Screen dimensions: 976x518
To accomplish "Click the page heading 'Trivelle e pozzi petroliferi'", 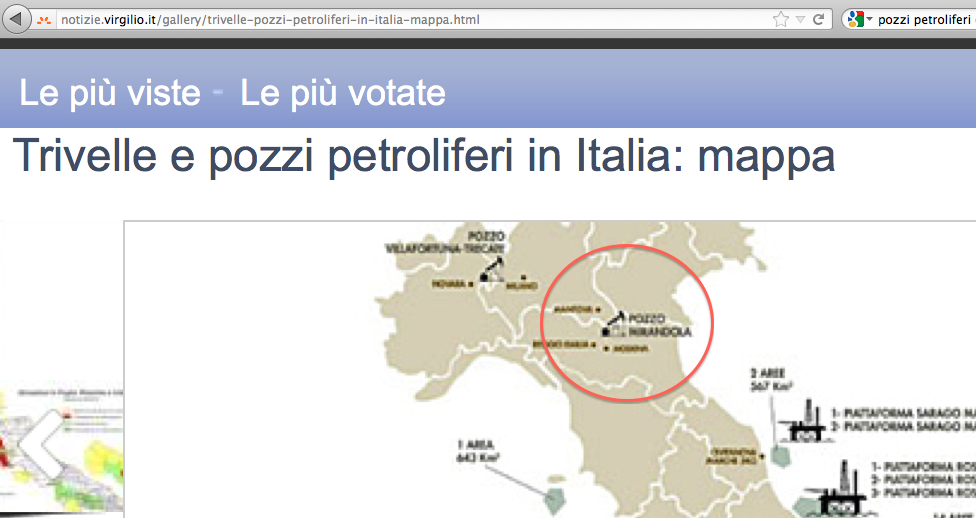I will tap(423, 156).
